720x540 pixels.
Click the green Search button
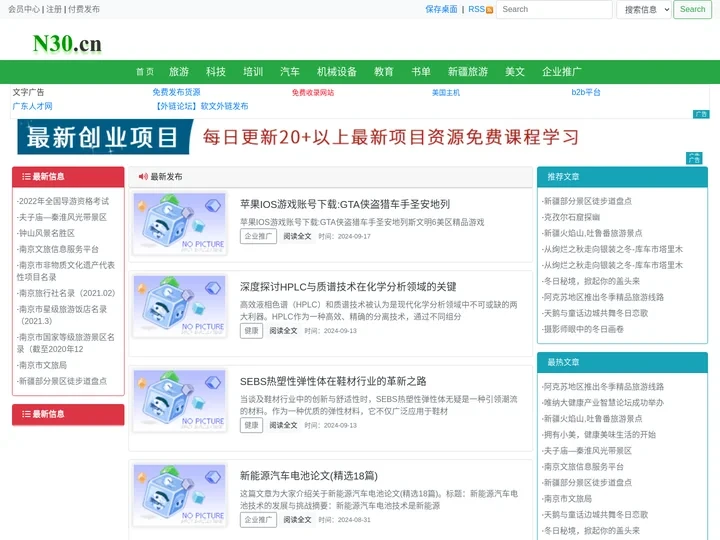(x=692, y=9)
